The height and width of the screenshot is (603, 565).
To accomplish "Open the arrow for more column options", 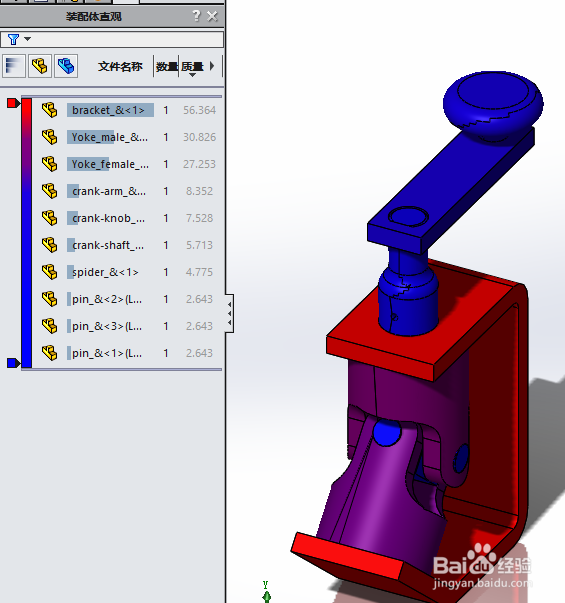I will [x=212, y=66].
